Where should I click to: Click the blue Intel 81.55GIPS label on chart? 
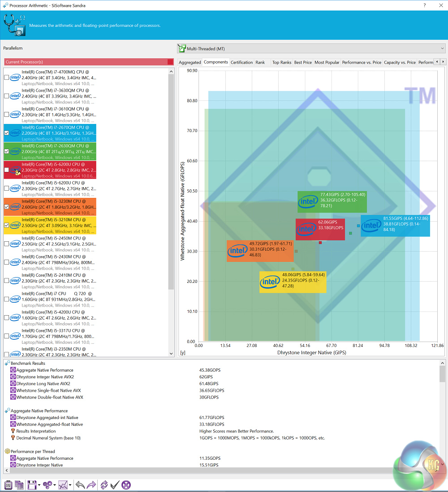(395, 226)
